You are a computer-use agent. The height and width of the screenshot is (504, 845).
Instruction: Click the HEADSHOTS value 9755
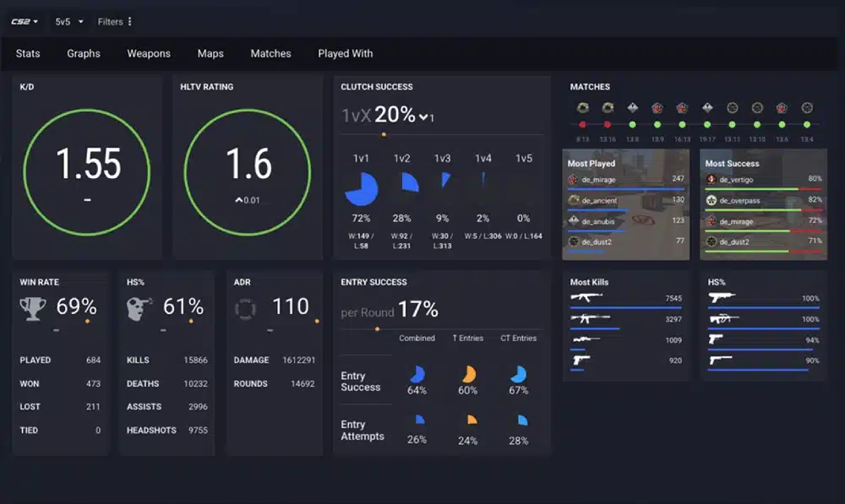pyautogui.click(x=198, y=431)
